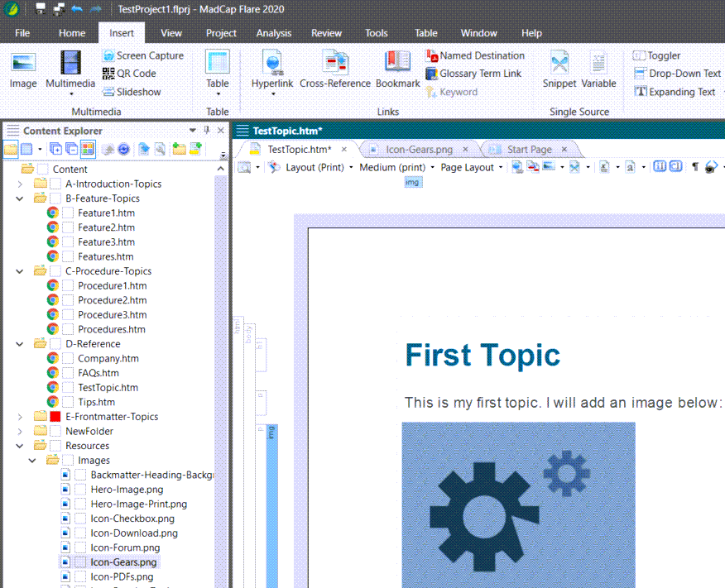The width and height of the screenshot is (725, 588).
Task: Click the Layout (Print) brush icon in editor toolbar
Action: tap(274, 167)
